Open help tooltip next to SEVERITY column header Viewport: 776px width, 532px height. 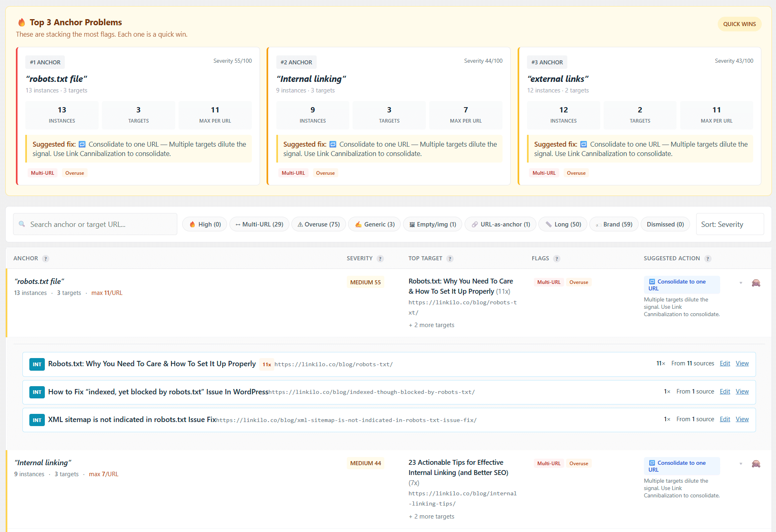380,259
